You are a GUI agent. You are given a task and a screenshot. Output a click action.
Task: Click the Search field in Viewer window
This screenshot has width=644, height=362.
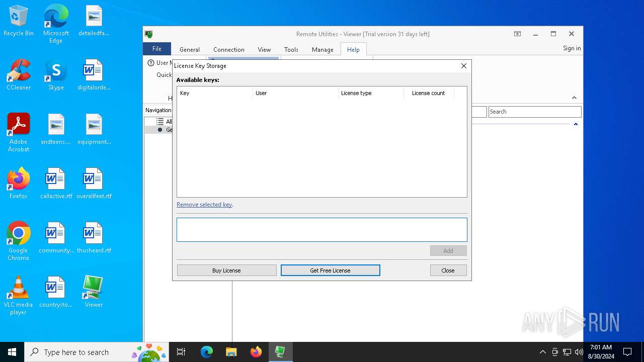click(535, 112)
